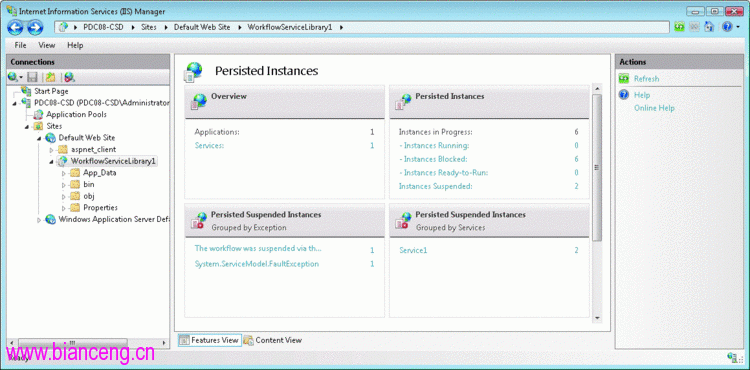Image resolution: width=750 pixels, height=370 pixels.
Task: Click the App_Data folder icon
Action: point(75,173)
